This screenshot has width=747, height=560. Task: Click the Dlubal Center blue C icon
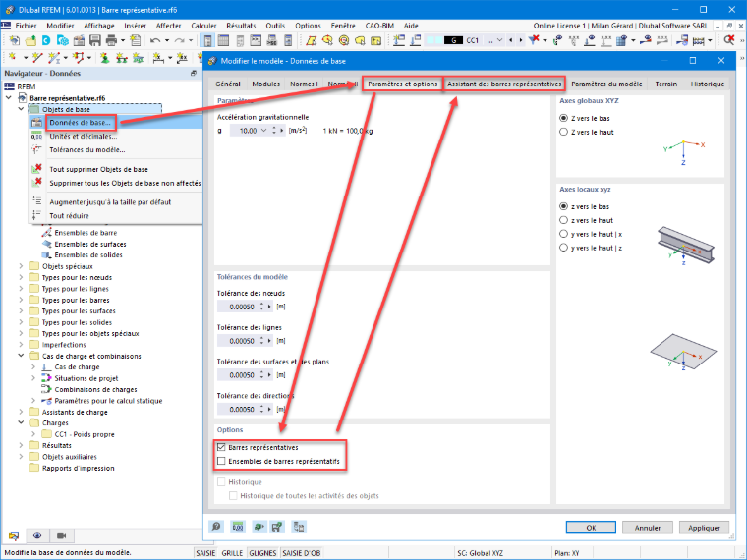point(46,40)
